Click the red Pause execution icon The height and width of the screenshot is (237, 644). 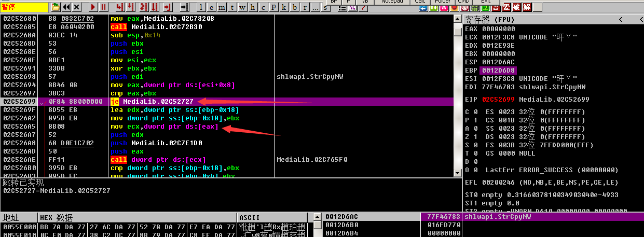(x=104, y=7)
